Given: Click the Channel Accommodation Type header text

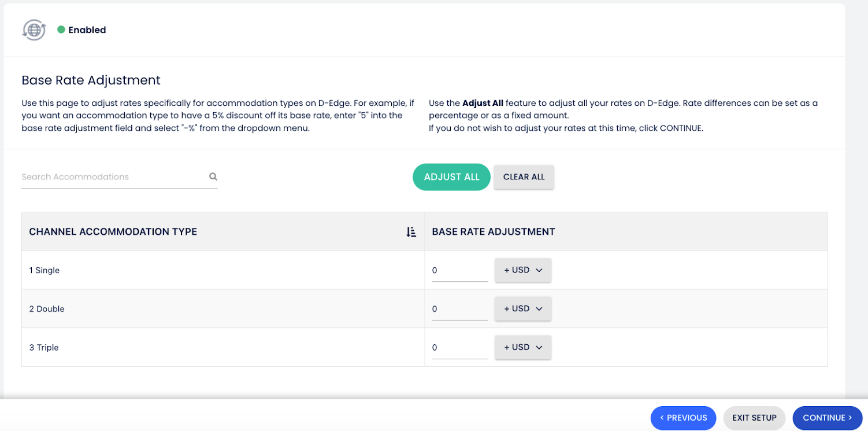Looking at the screenshot, I should (113, 232).
